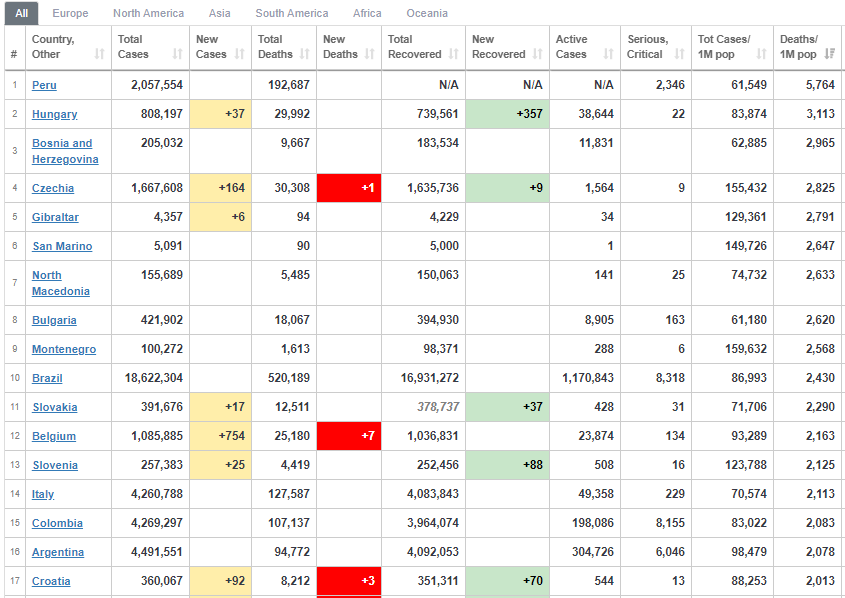Open the Asia tab

pyautogui.click(x=219, y=13)
